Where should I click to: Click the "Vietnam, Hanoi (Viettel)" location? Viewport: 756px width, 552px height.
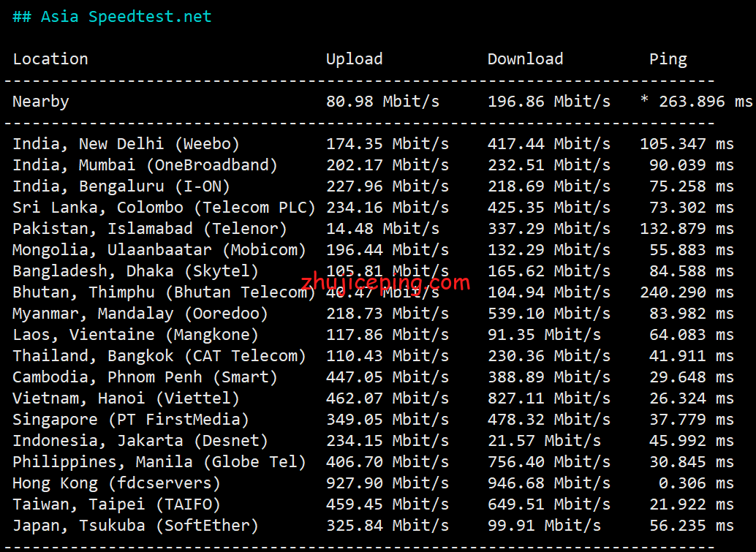click(126, 398)
